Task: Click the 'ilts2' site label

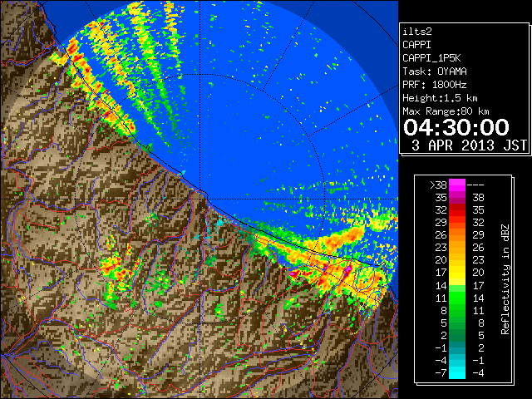Action: point(417,32)
